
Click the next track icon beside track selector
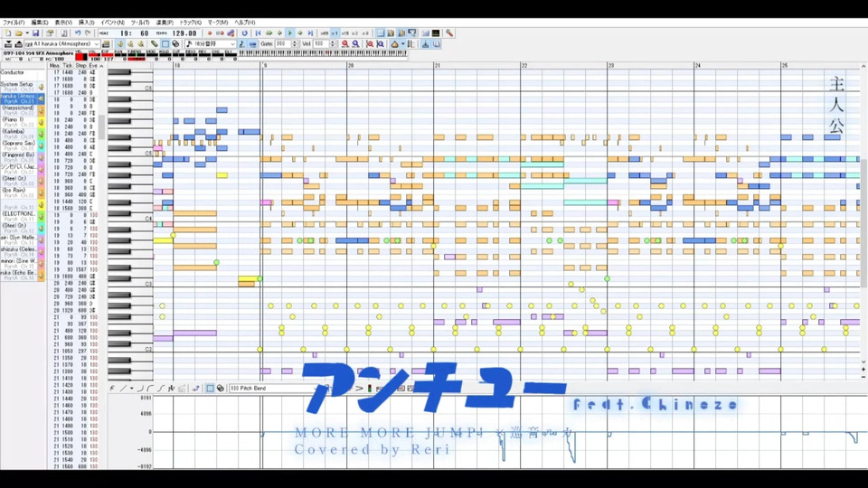pyautogui.click(x=18, y=43)
